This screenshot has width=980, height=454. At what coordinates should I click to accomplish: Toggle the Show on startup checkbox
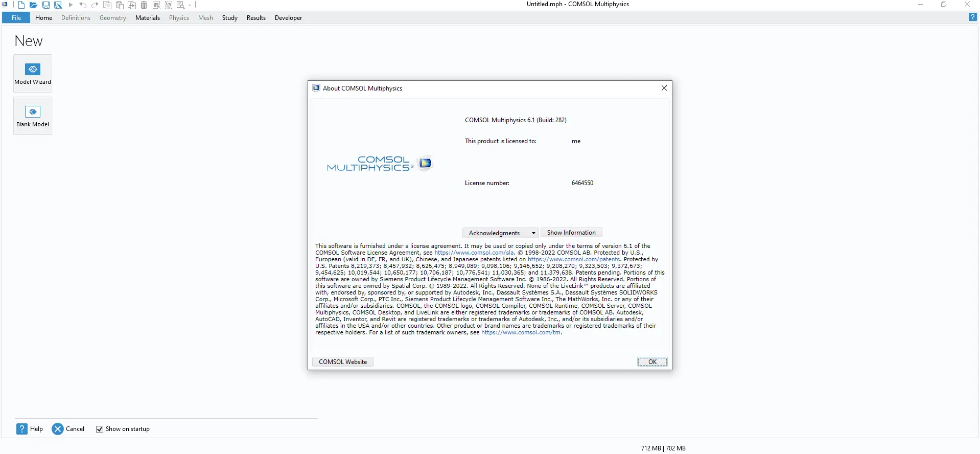100,429
